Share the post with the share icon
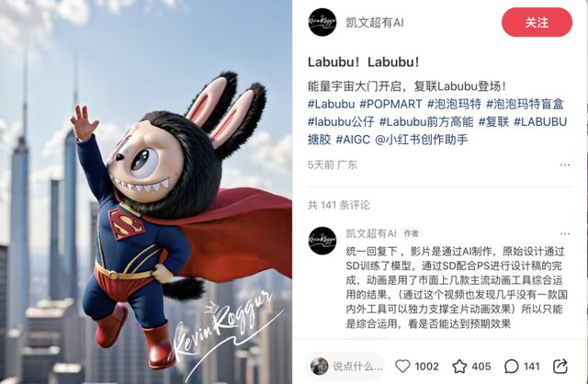Screen dimensions: 588x384 coord(560,366)
